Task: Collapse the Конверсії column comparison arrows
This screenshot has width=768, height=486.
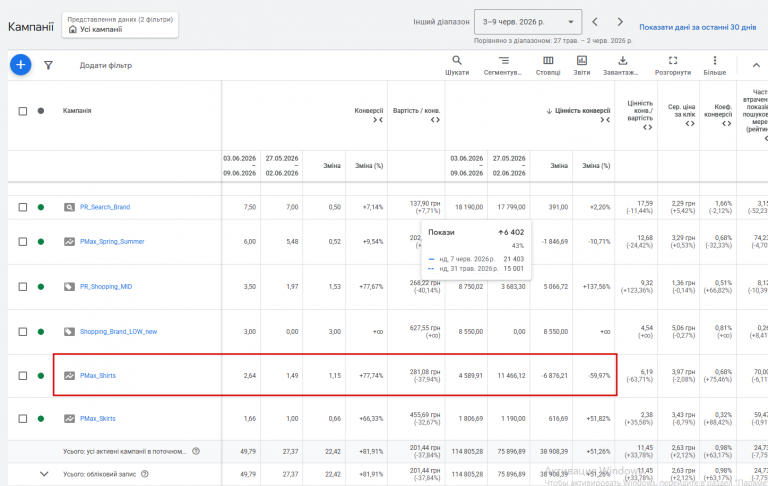Action: [378, 120]
